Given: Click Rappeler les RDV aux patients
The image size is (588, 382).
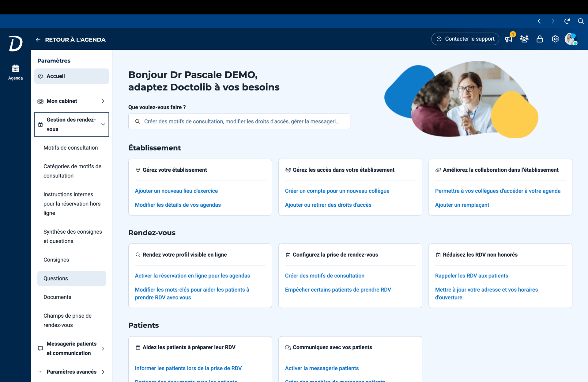Looking at the screenshot, I should tap(472, 276).
